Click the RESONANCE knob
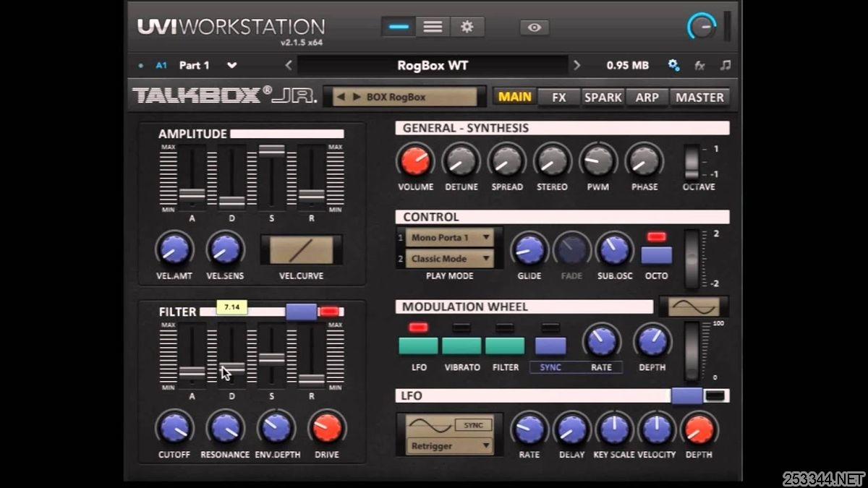The width and height of the screenshot is (868, 488). point(225,428)
